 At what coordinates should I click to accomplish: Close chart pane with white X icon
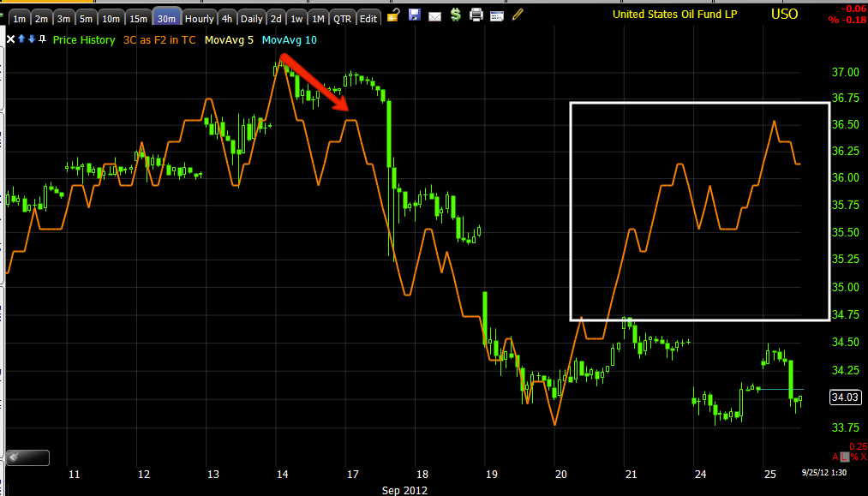pos(10,39)
